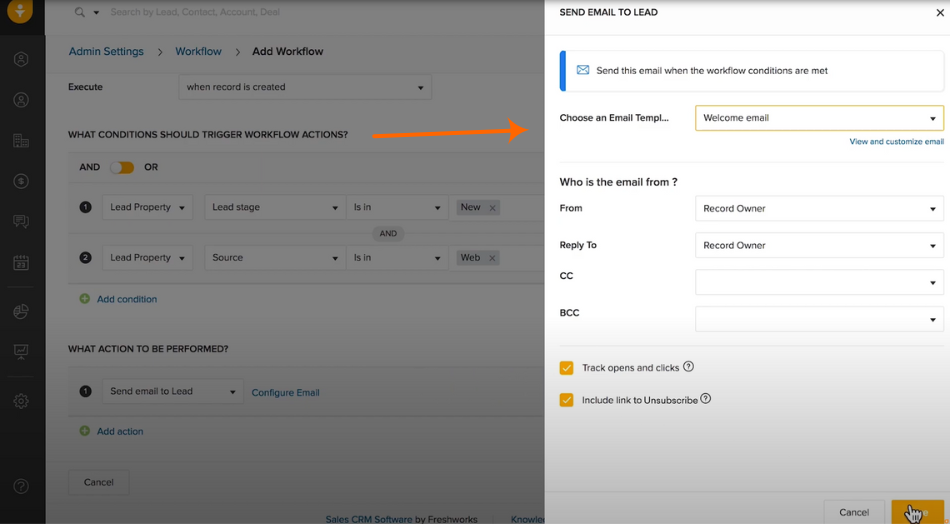
Task: Open Conversations from the sidebar chat icon
Action: click(x=21, y=222)
